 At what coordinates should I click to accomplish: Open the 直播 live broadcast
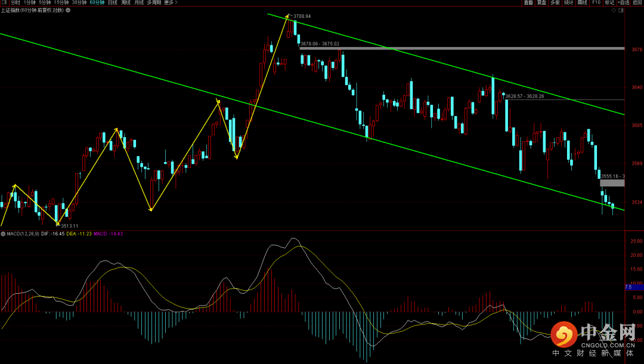(528, 2)
